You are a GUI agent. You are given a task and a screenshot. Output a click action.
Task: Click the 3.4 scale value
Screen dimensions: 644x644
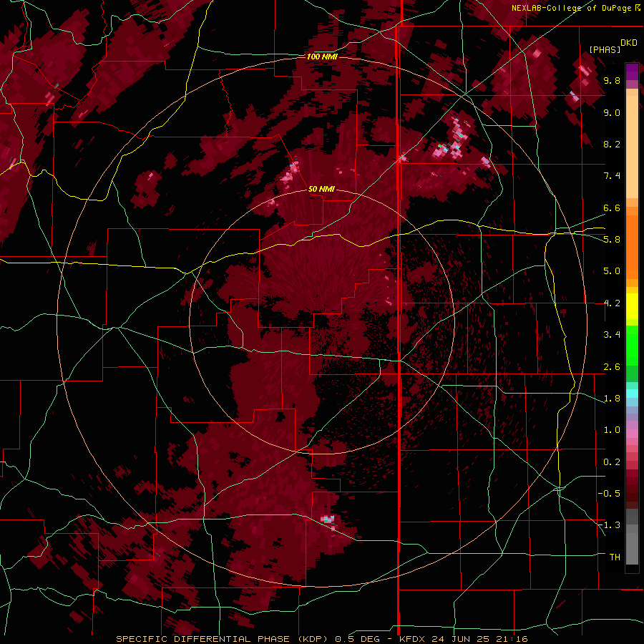[612, 335]
